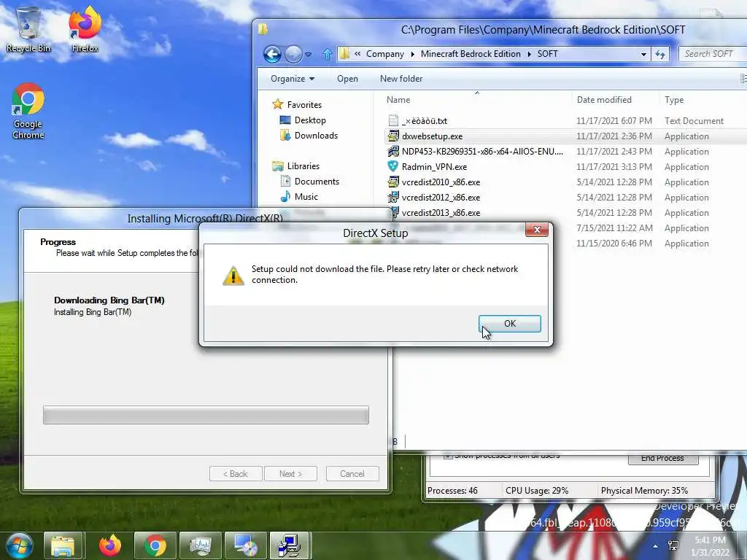747x560 pixels.
Task: Expand the Company breadcrumb arrow
Action: coord(413,54)
